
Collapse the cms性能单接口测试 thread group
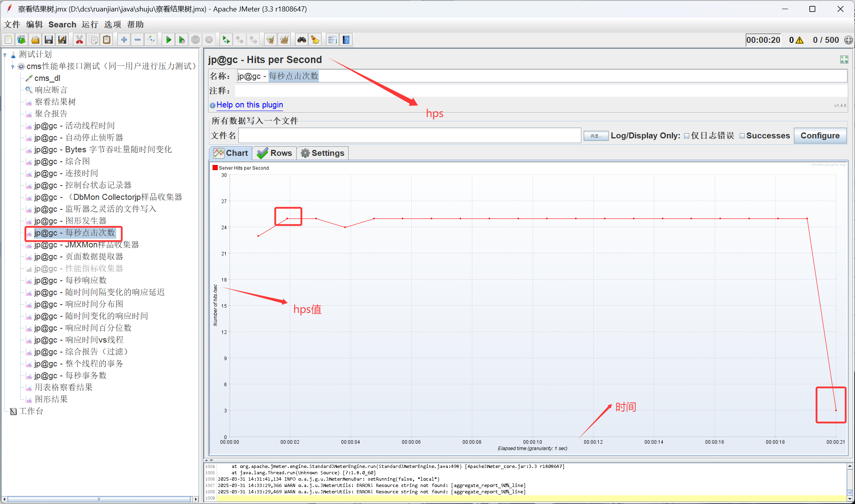coord(13,66)
